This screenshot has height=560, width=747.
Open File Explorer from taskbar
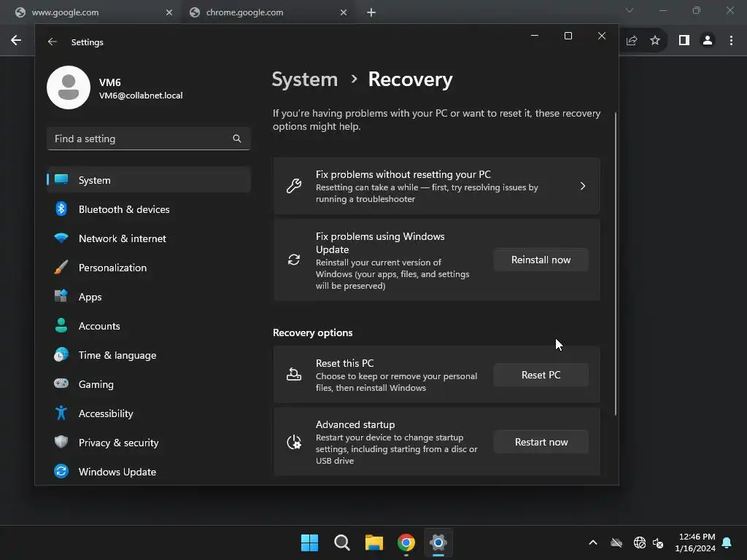[374, 542]
